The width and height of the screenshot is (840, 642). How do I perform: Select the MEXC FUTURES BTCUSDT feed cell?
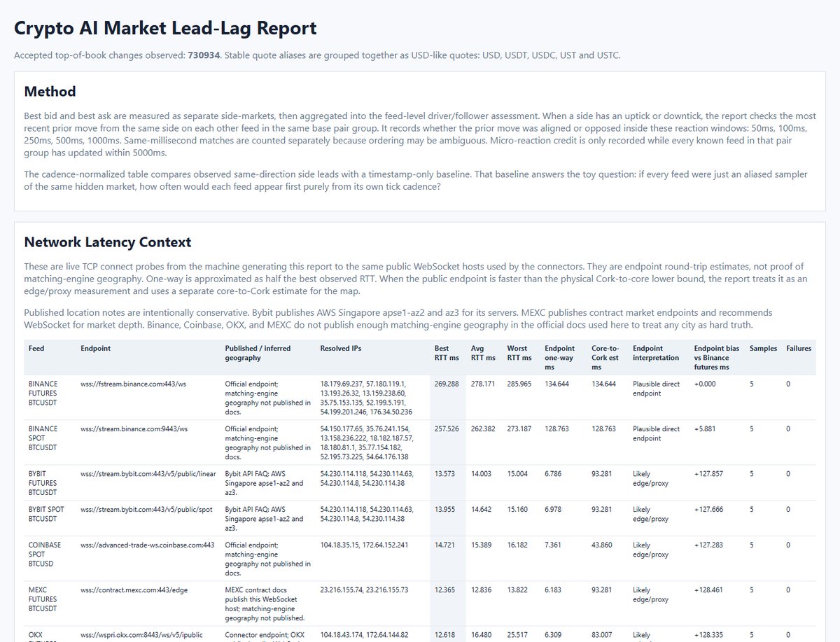click(x=43, y=599)
